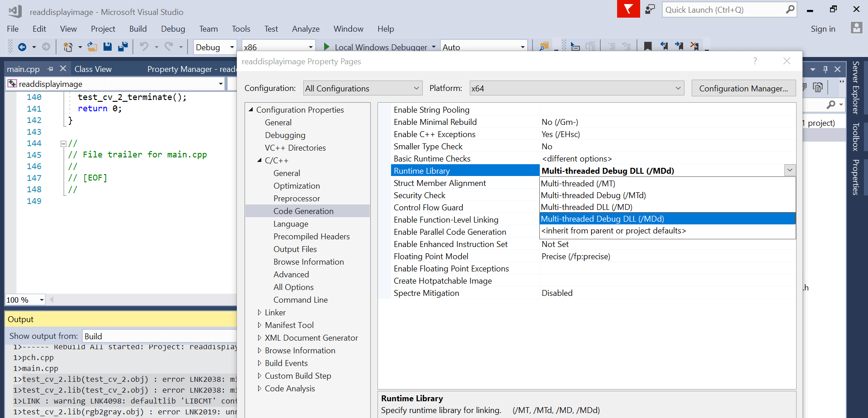The width and height of the screenshot is (868, 418).
Task: Click the Send Feedback icon
Action: click(650, 9)
